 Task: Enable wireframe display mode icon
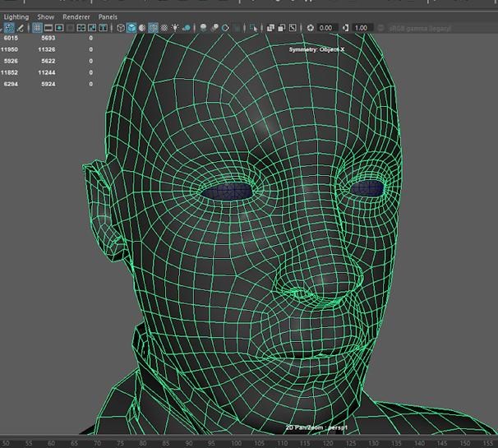(120, 28)
